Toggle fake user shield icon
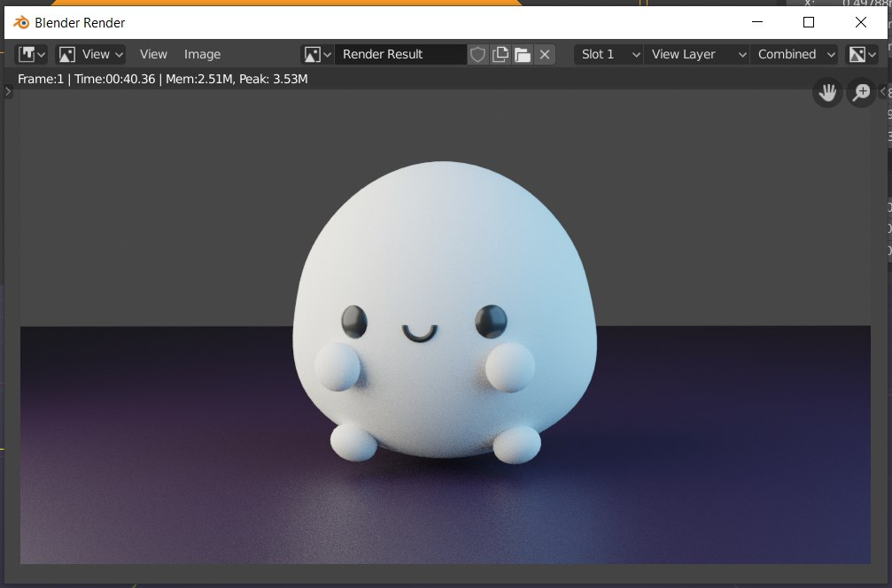This screenshot has width=892, height=588. coord(478,54)
